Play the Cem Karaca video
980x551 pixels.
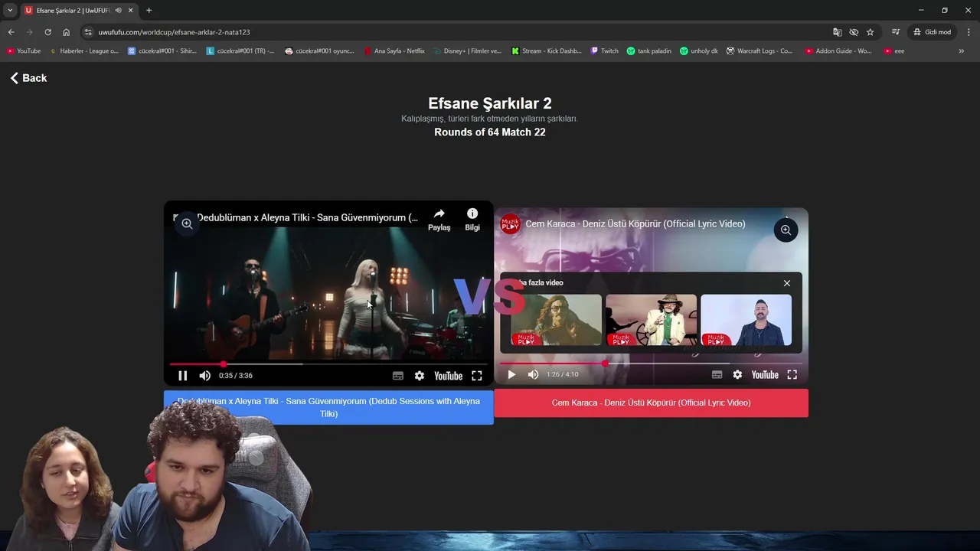pos(511,375)
